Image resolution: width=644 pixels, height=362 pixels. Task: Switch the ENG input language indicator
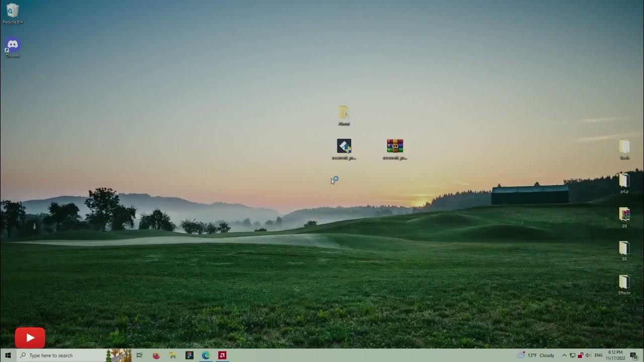click(x=599, y=355)
